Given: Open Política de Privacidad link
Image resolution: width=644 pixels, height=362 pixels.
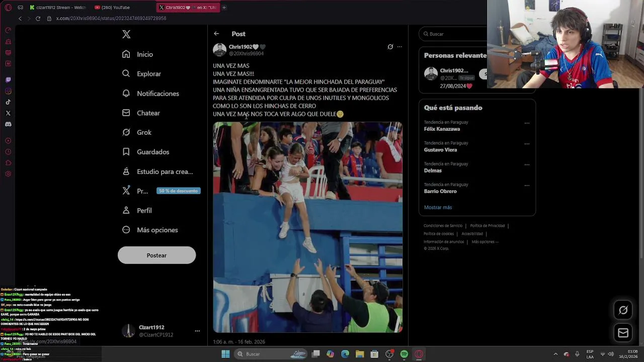Looking at the screenshot, I should coord(487,226).
